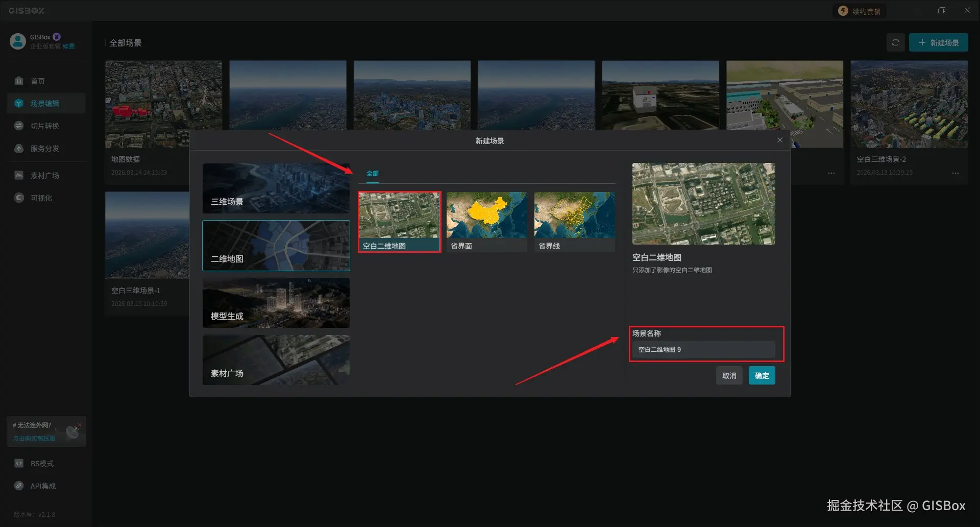980x527 pixels.
Task: Refresh the scene list with the refresh icon
Action: (896, 43)
